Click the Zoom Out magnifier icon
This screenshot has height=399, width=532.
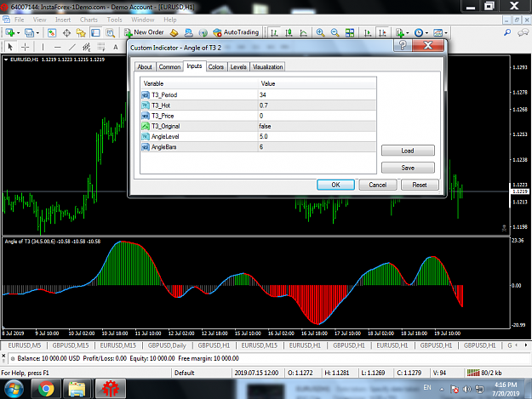[335, 33]
